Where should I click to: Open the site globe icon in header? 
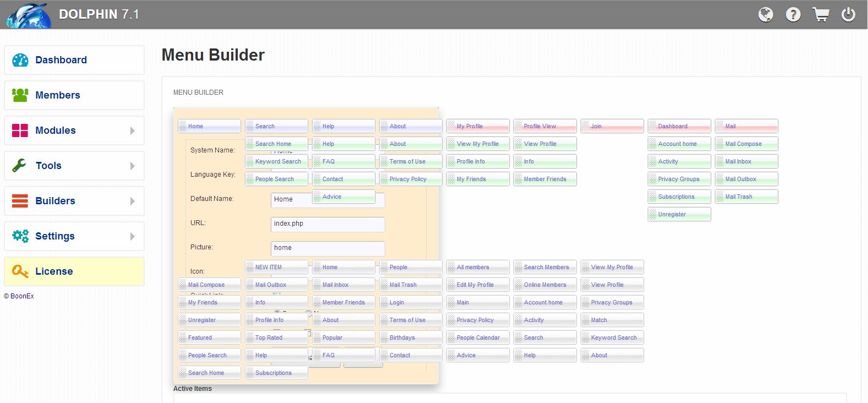coord(766,14)
